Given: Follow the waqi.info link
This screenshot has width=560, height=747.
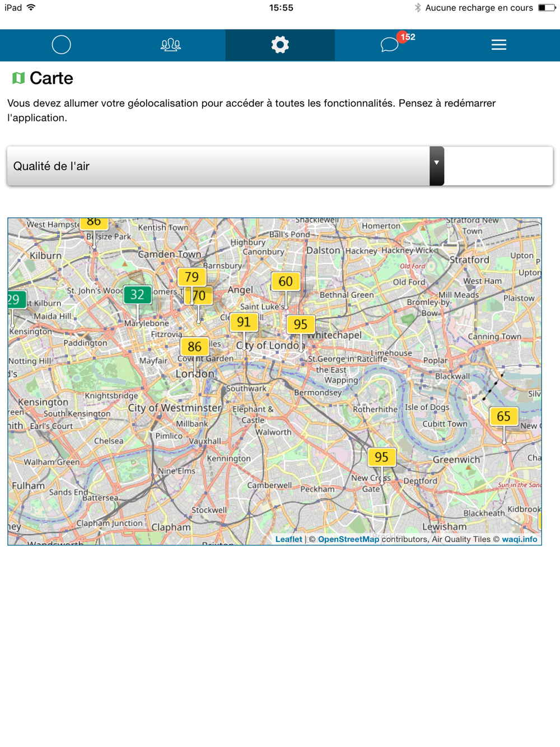Looking at the screenshot, I should [x=520, y=539].
